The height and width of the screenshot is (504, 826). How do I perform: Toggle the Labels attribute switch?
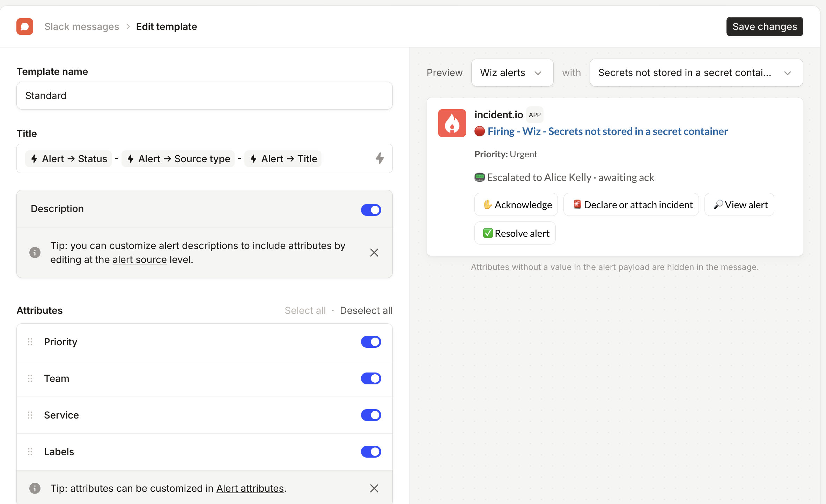coord(371,452)
